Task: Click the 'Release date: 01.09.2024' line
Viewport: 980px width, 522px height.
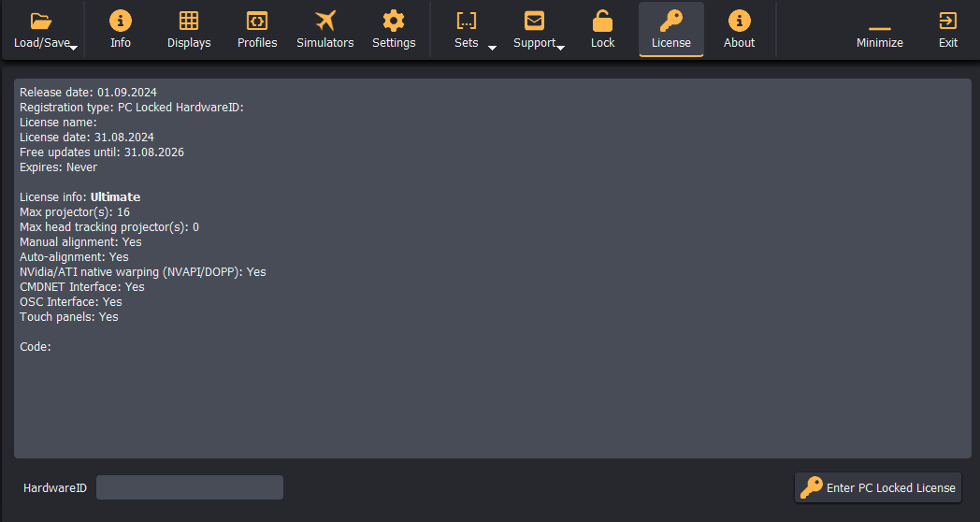Action: 88,92
